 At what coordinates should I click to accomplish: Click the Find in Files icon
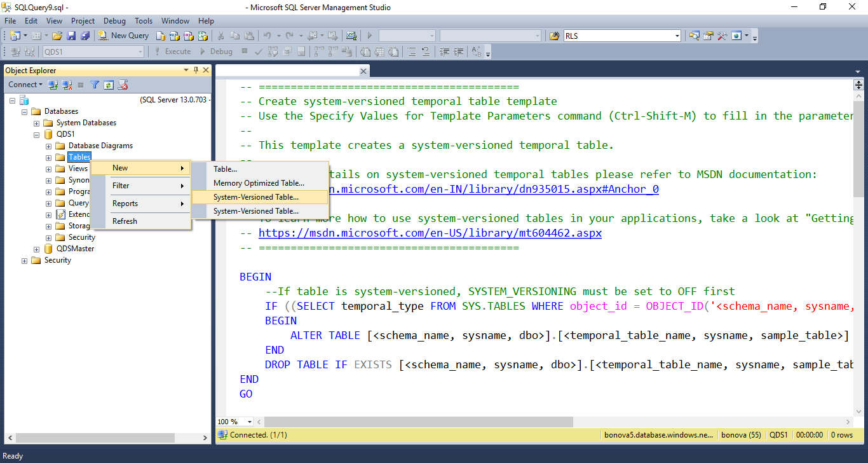pos(554,36)
